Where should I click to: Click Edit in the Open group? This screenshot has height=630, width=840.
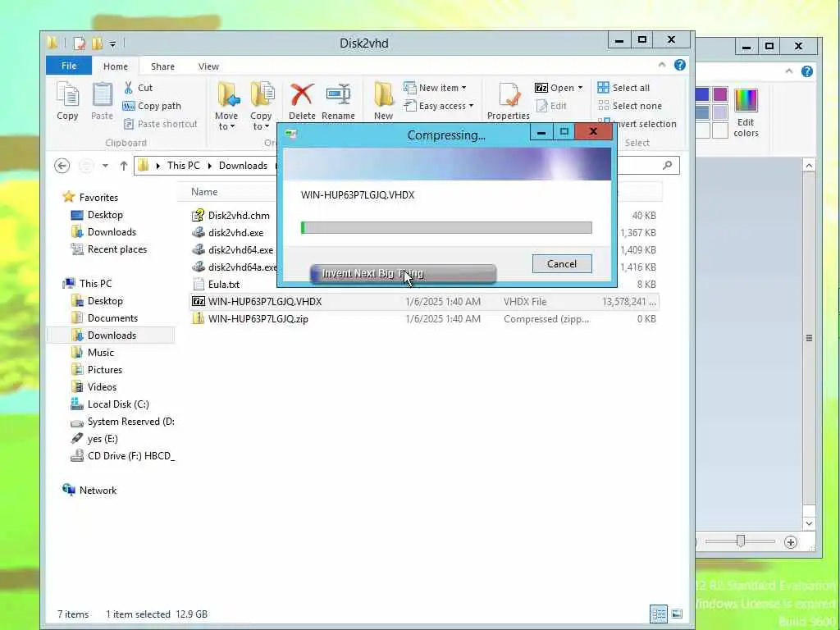[x=551, y=106]
